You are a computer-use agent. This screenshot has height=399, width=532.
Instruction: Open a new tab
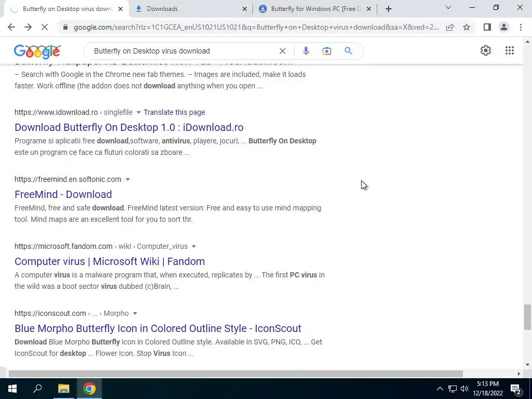[389, 9]
